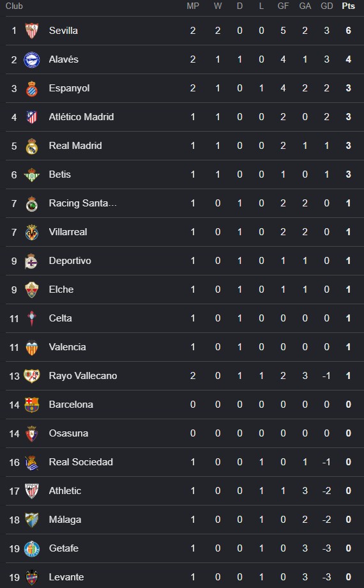
Task: Click the Sevilla club crest icon
Action: tap(32, 31)
